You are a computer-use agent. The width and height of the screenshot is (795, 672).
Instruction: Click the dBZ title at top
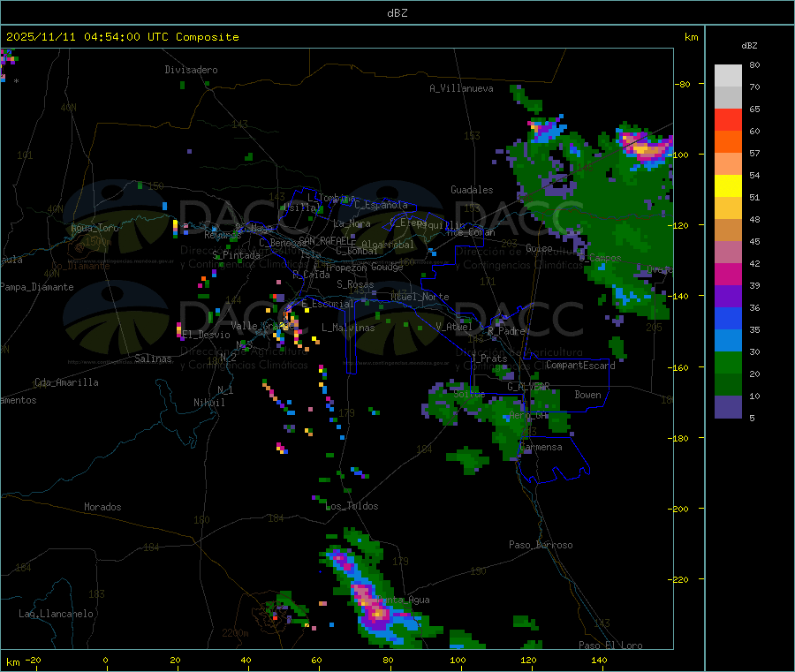397,13
